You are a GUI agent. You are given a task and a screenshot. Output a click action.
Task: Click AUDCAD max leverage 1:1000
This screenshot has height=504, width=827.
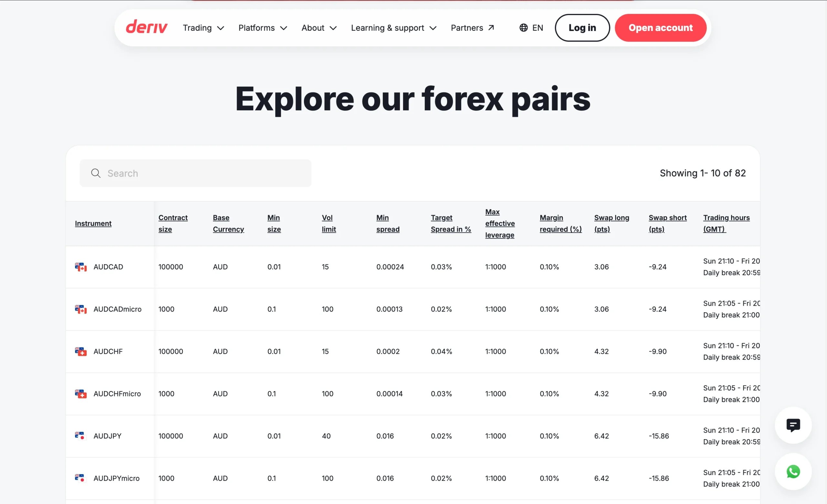point(496,267)
